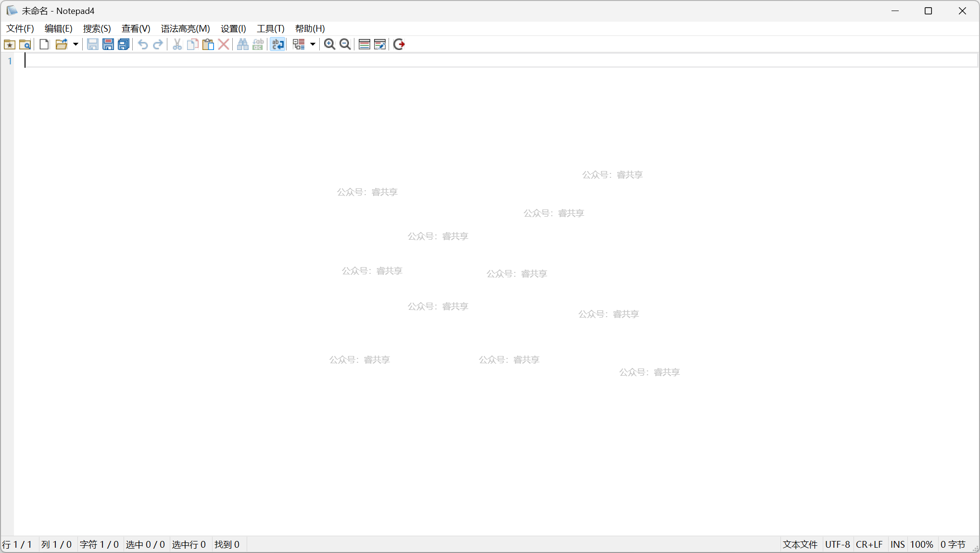Maximize the Notepad4 window
Screen dimensions: 980x553
coord(929,11)
